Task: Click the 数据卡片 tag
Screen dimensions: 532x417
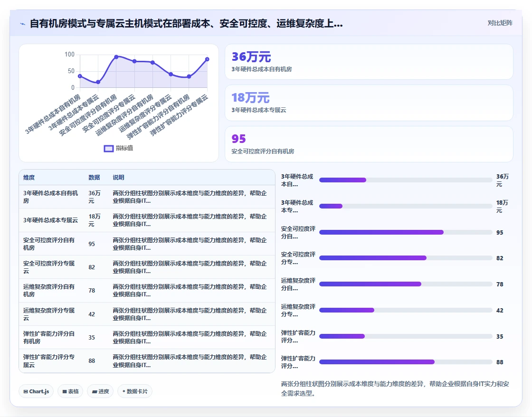Action: click(x=135, y=391)
